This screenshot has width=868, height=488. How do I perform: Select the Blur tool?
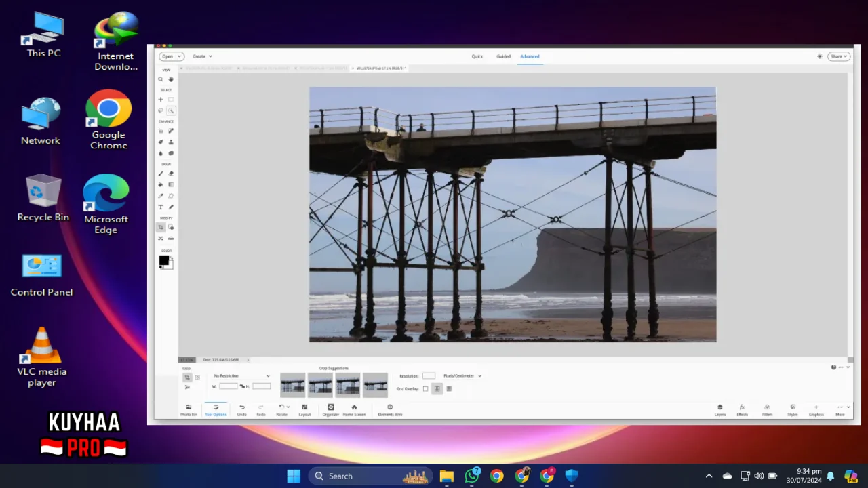tap(161, 153)
